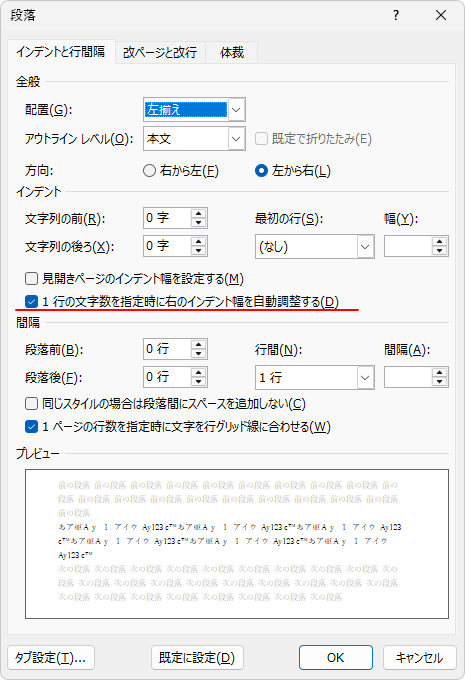Click the タブ設定 button

[x=51, y=657]
